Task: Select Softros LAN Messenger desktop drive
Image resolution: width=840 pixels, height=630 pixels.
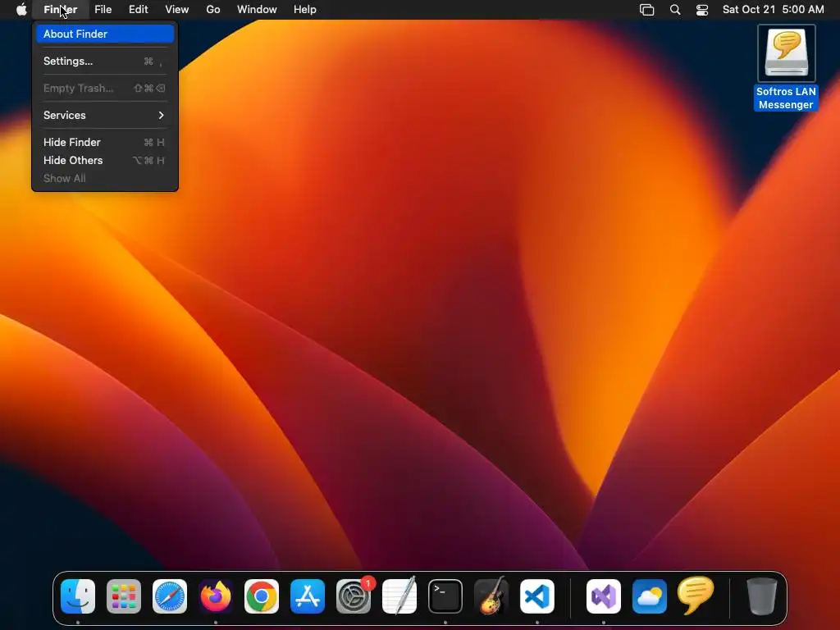Action: 786,67
